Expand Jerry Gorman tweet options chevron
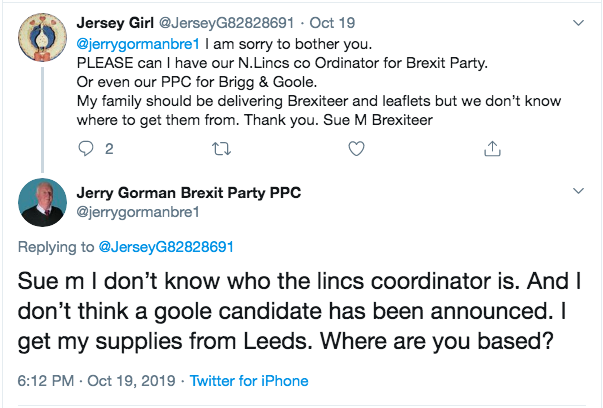This screenshot has width=603, height=408. pos(578,189)
